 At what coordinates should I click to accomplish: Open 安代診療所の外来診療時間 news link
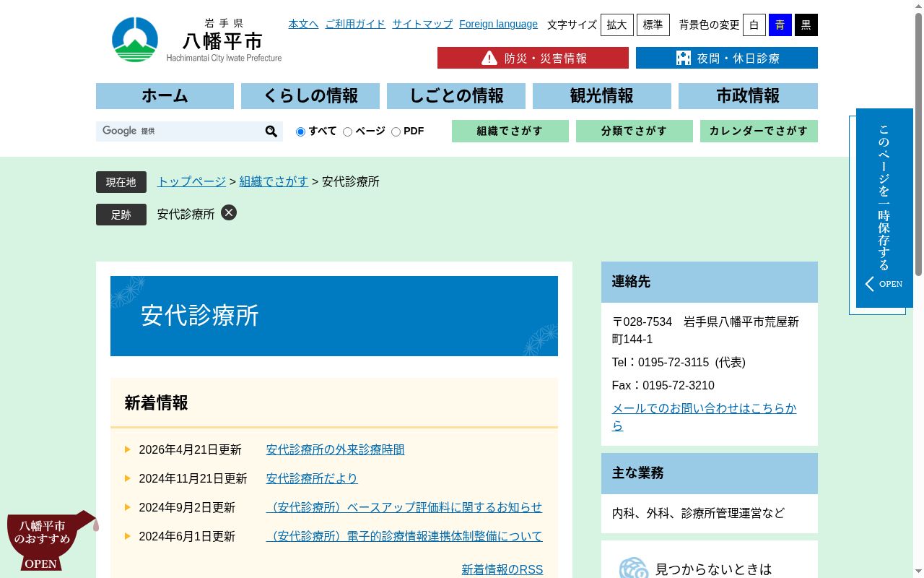point(335,449)
